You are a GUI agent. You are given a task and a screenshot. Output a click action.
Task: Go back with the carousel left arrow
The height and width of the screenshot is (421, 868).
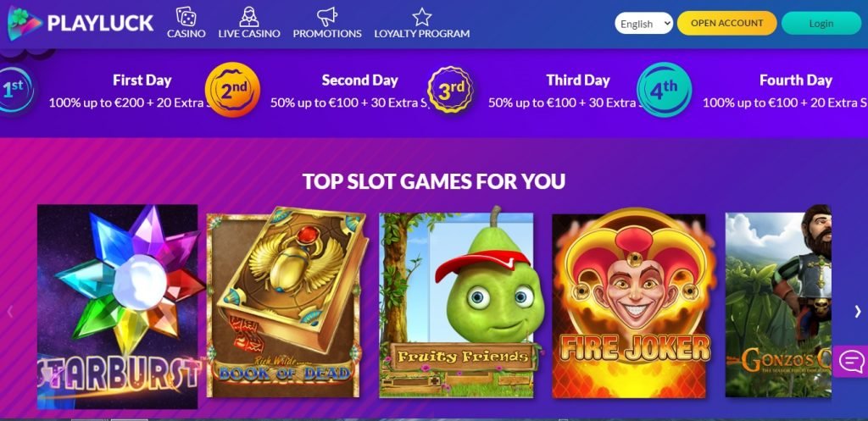tap(9, 312)
